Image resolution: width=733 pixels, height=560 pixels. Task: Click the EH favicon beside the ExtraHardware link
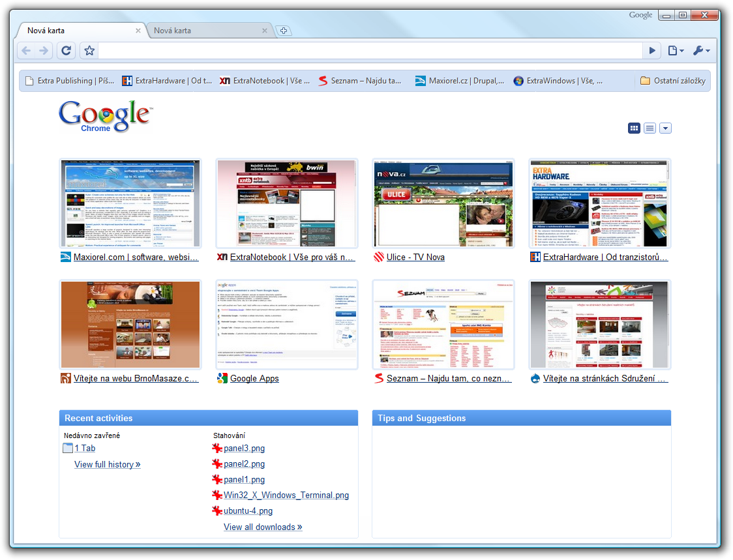535,257
